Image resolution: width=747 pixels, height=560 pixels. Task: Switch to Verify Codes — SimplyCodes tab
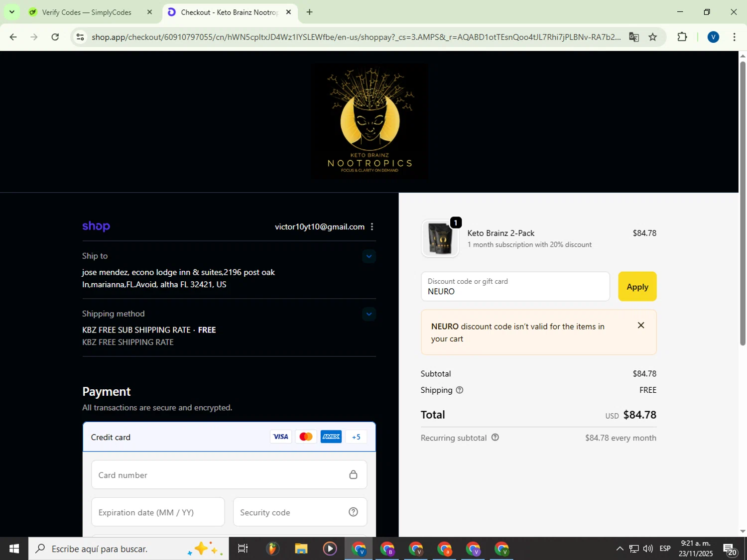(x=87, y=12)
